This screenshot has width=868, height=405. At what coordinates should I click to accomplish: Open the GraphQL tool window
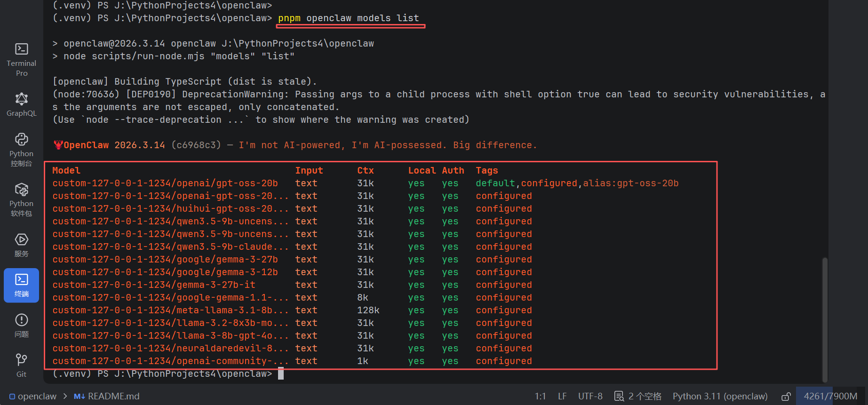pos(21,105)
